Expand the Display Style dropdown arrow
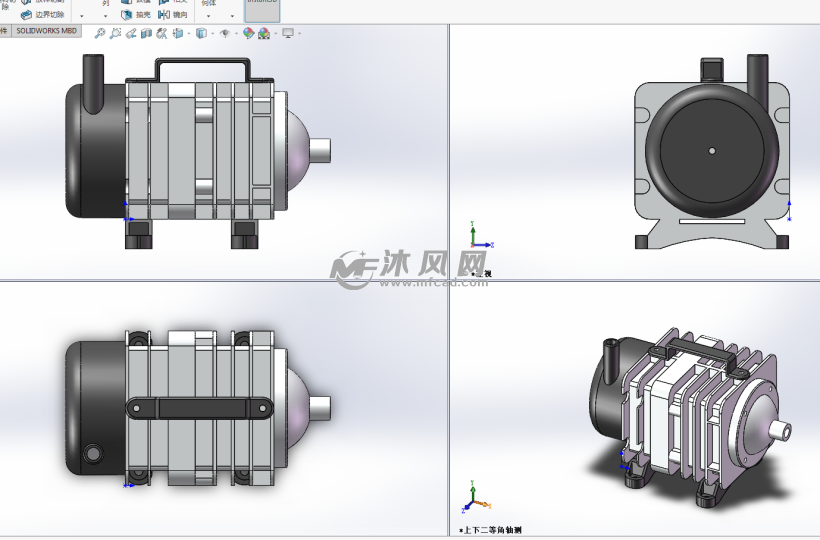The height and width of the screenshot is (540, 820). (x=212, y=33)
